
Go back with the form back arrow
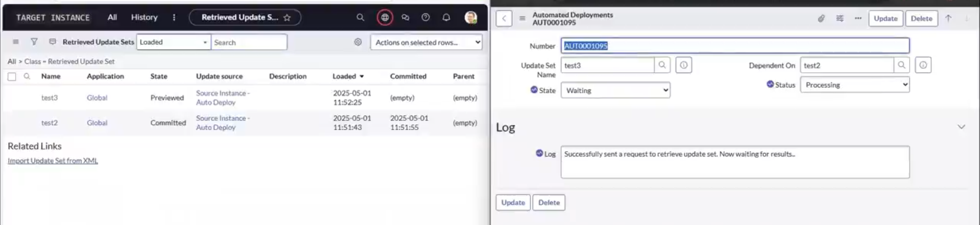tap(504, 18)
